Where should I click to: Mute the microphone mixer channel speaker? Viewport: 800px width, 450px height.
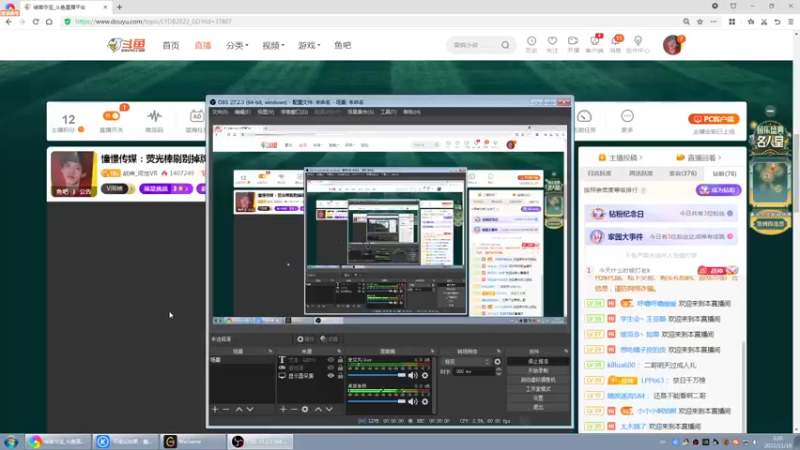pos(413,376)
